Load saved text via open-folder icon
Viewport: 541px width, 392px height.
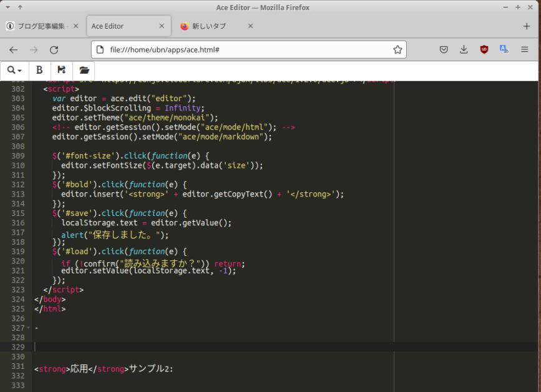tap(84, 70)
